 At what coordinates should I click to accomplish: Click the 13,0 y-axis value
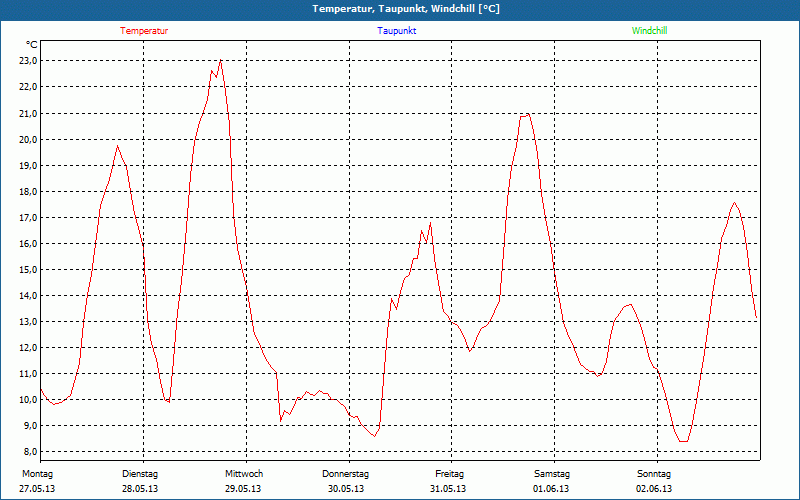(x=28, y=321)
